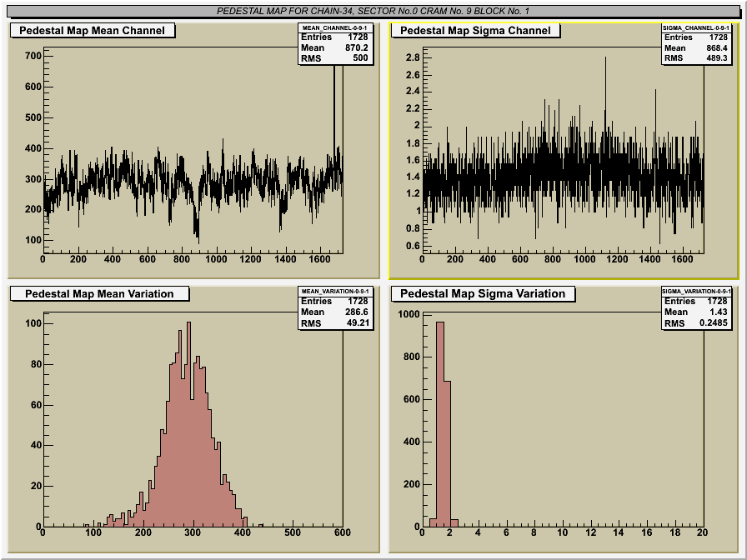Click Mean 870.2 in Mean Channel stats
Screen dimensions: 747x560
coord(334,47)
